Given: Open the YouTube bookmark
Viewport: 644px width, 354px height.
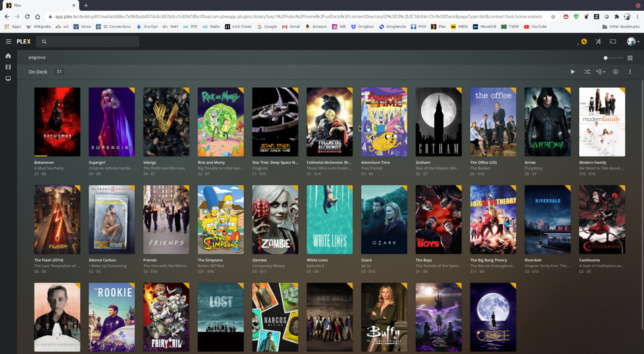Looking at the screenshot, I should [x=535, y=26].
